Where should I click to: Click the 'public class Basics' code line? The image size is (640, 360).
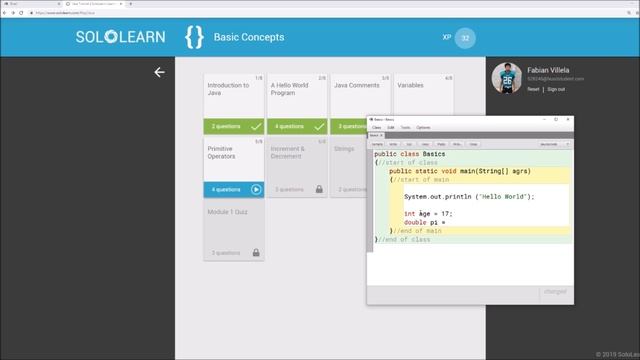(410, 154)
